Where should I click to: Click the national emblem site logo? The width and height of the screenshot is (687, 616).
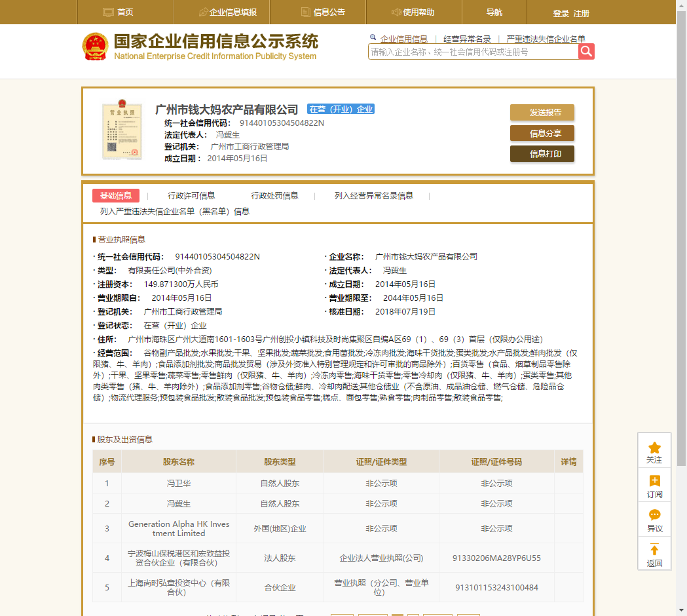tap(96, 47)
